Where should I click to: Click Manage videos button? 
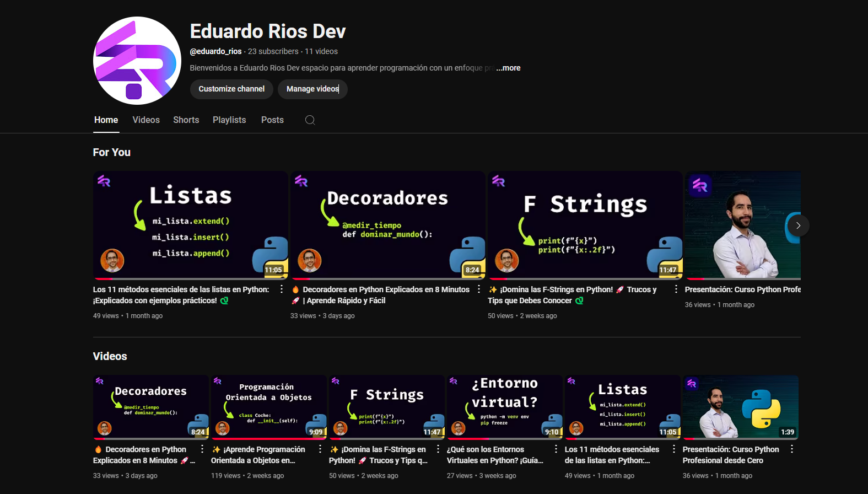312,89
